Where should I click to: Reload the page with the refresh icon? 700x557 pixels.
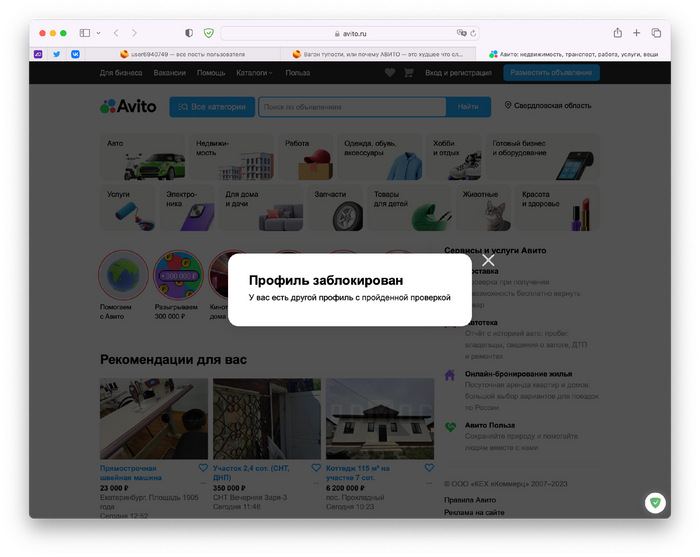tap(473, 33)
